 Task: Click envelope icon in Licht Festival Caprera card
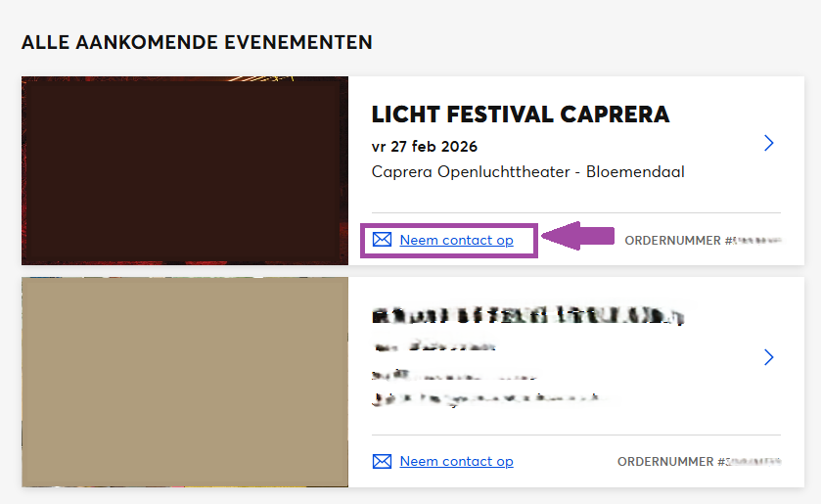coord(382,240)
